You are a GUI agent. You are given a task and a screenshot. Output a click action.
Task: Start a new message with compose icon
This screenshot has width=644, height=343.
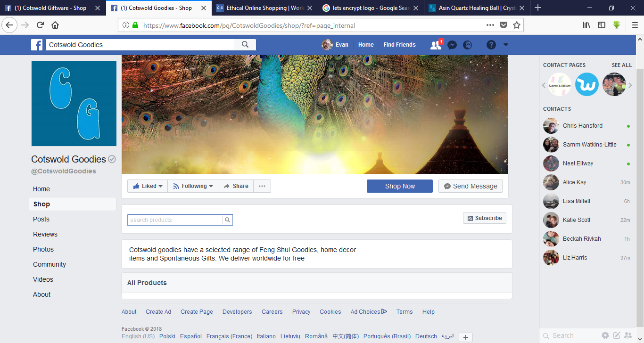pyautogui.click(x=617, y=335)
